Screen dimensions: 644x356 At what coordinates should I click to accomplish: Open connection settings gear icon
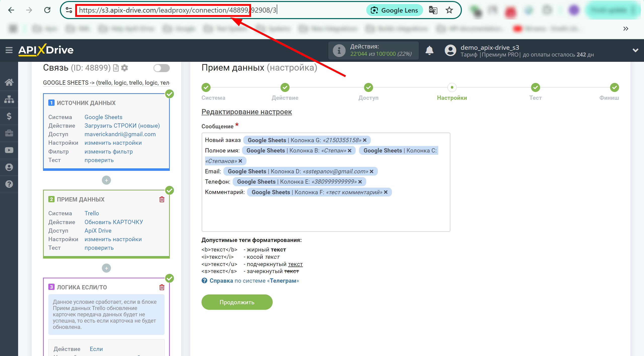click(125, 68)
